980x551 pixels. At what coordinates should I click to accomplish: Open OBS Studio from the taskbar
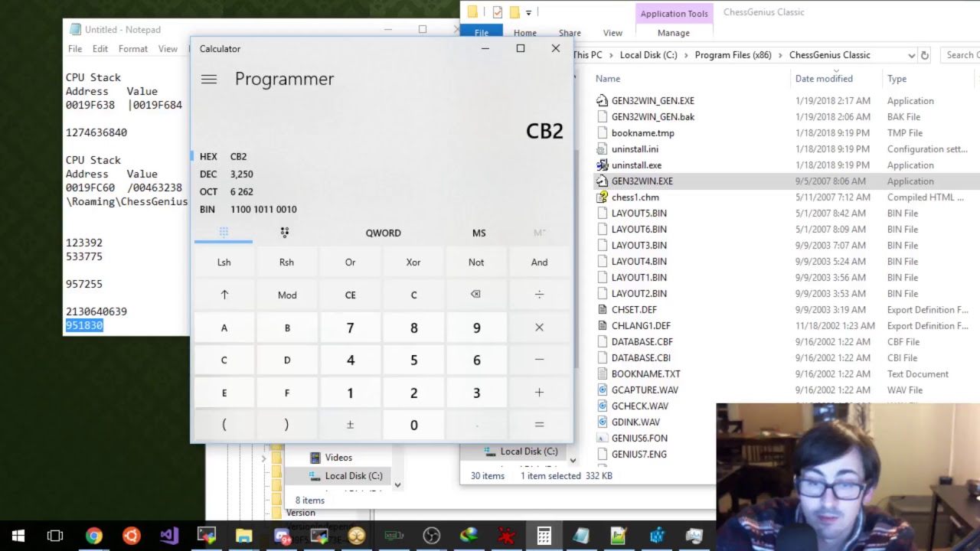pyautogui.click(x=431, y=536)
